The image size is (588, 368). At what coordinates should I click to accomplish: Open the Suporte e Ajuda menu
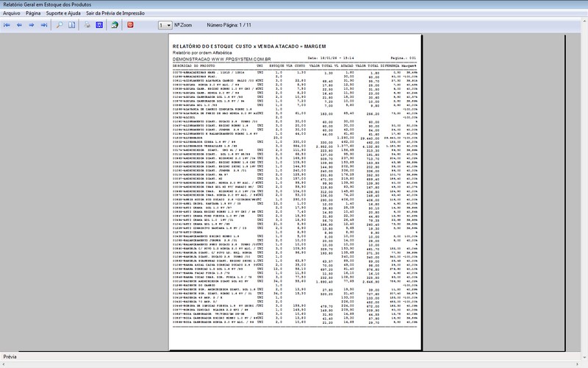click(63, 13)
